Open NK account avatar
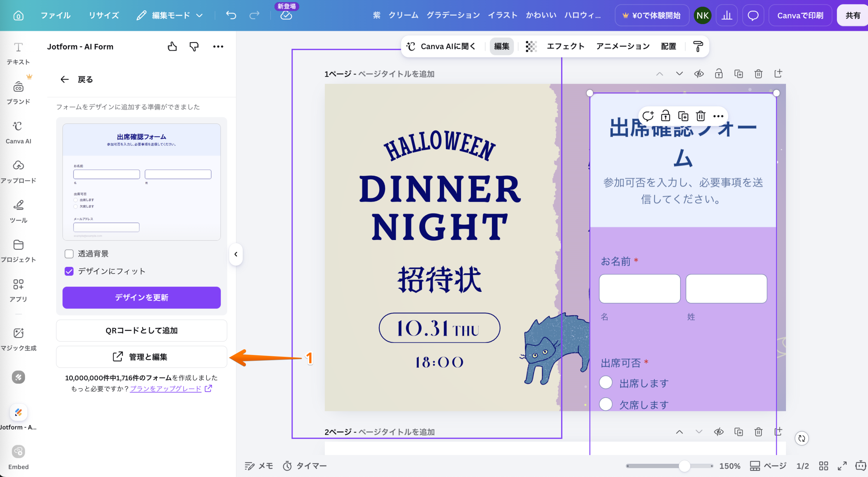Viewport: 868px width, 477px height. [x=703, y=15]
